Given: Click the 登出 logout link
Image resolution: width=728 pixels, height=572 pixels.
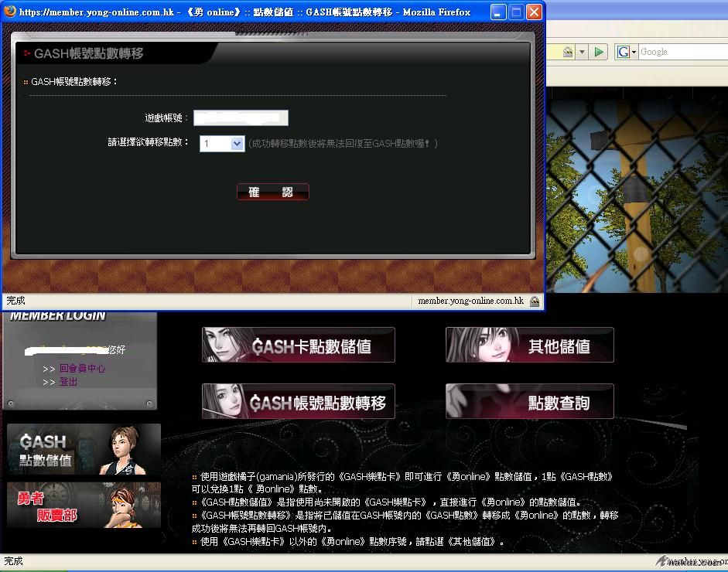Looking at the screenshot, I should tap(68, 382).
